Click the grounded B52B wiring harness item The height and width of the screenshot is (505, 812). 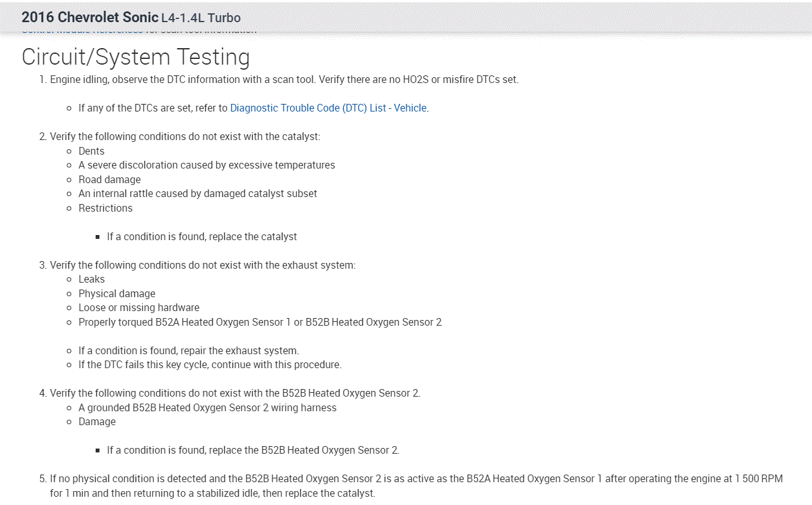(x=207, y=407)
